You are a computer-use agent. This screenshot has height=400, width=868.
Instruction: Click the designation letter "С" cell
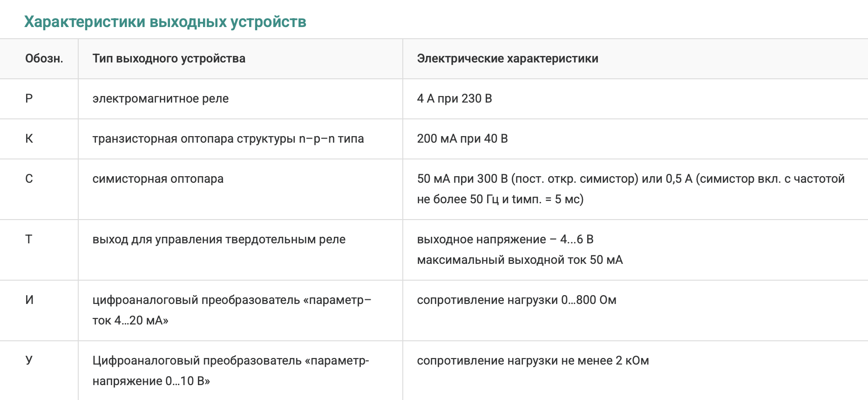point(29,179)
